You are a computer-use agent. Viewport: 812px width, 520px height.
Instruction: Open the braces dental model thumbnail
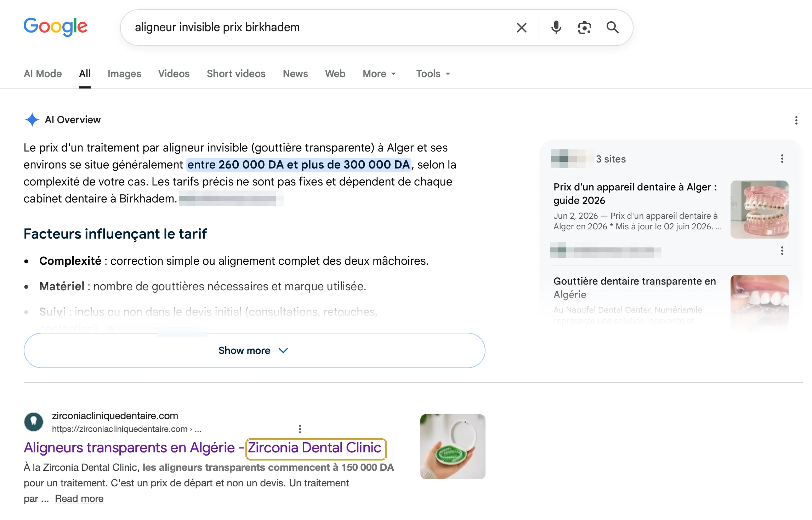click(759, 210)
